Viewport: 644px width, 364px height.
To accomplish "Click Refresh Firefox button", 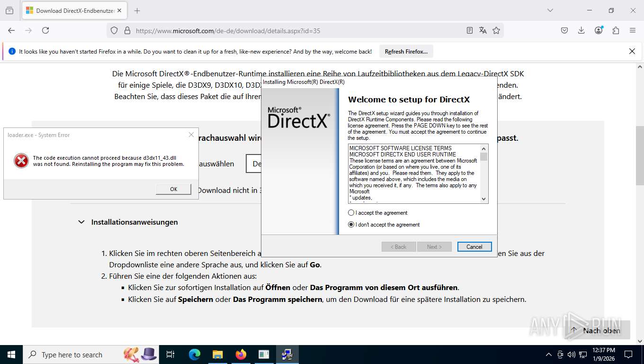I will pos(406,51).
